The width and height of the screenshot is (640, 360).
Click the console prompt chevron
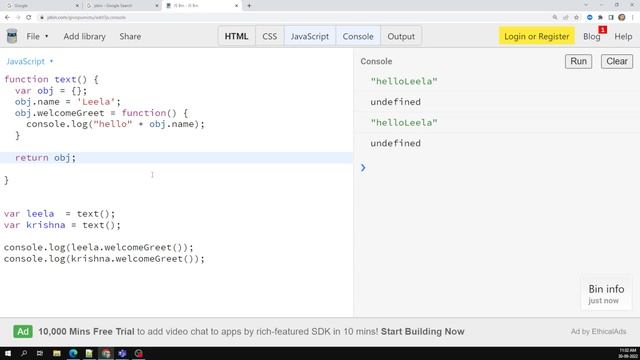[363, 168]
